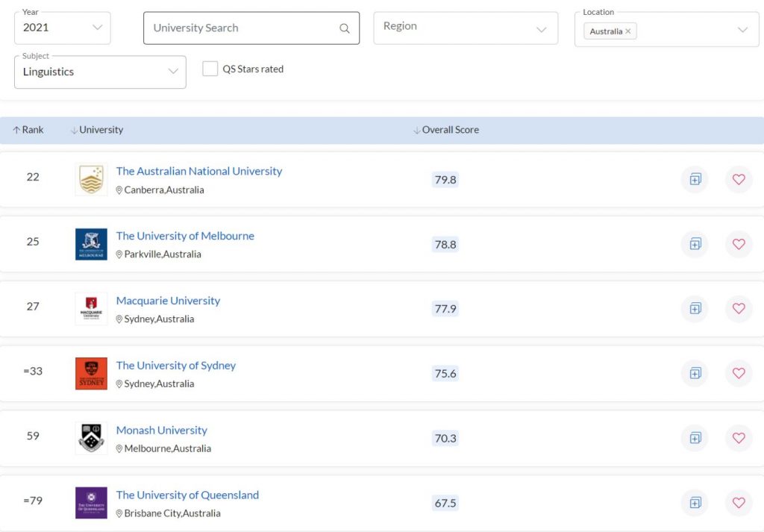The width and height of the screenshot is (764, 532).
Task: Sort the table by Overall Score
Action: point(446,130)
